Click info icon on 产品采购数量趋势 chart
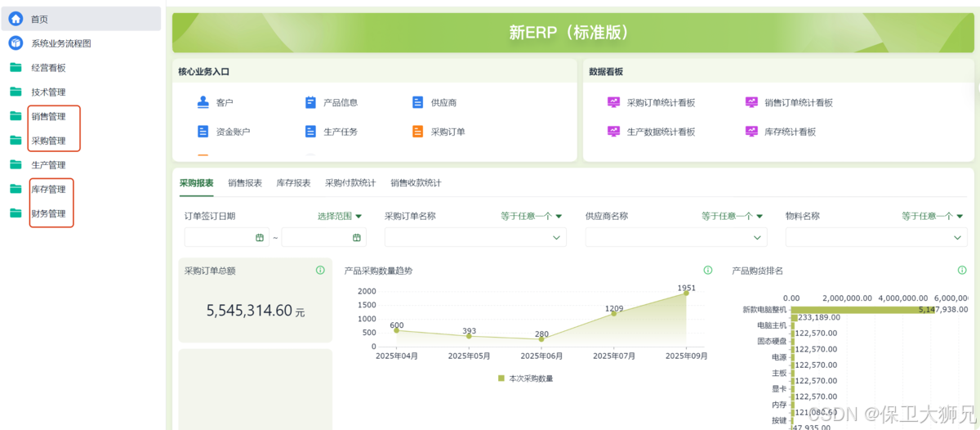 707,271
